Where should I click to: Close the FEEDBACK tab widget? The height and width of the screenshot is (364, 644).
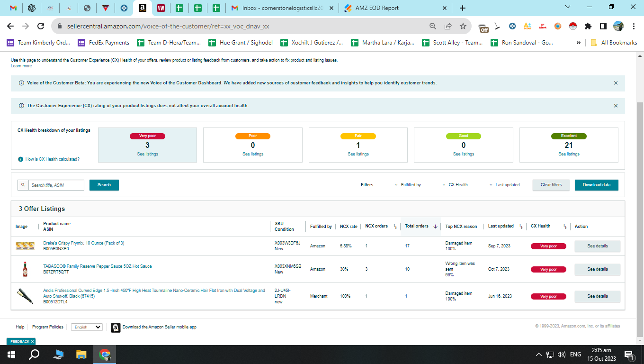[32, 341]
